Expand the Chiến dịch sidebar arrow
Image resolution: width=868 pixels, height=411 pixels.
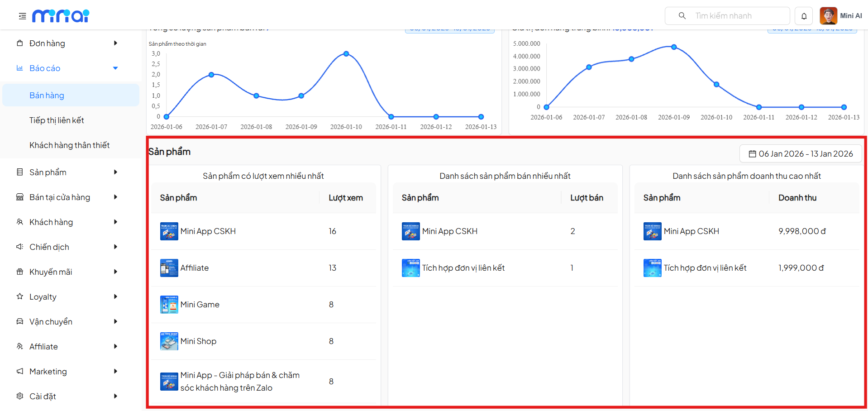tap(115, 247)
